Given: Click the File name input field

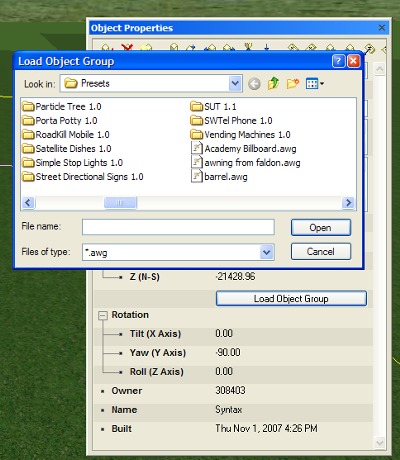Looking at the screenshot, I should point(178,227).
